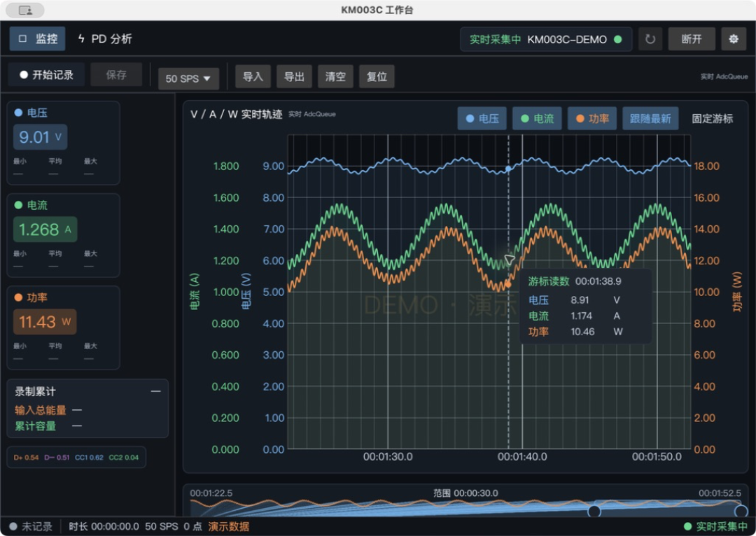Toggle the 电流 trace in chart
Screen dimensions: 756x536
(537, 118)
